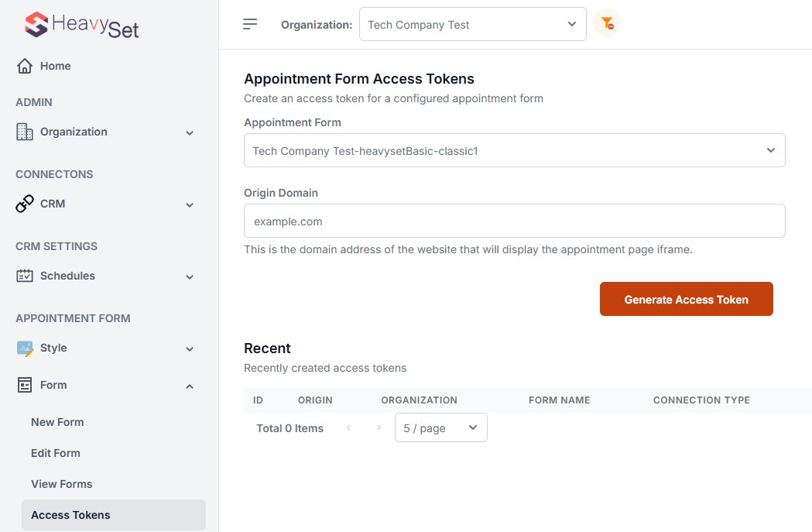This screenshot has width=812, height=532.
Task: Click the Form document icon
Action: [x=24, y=385]
